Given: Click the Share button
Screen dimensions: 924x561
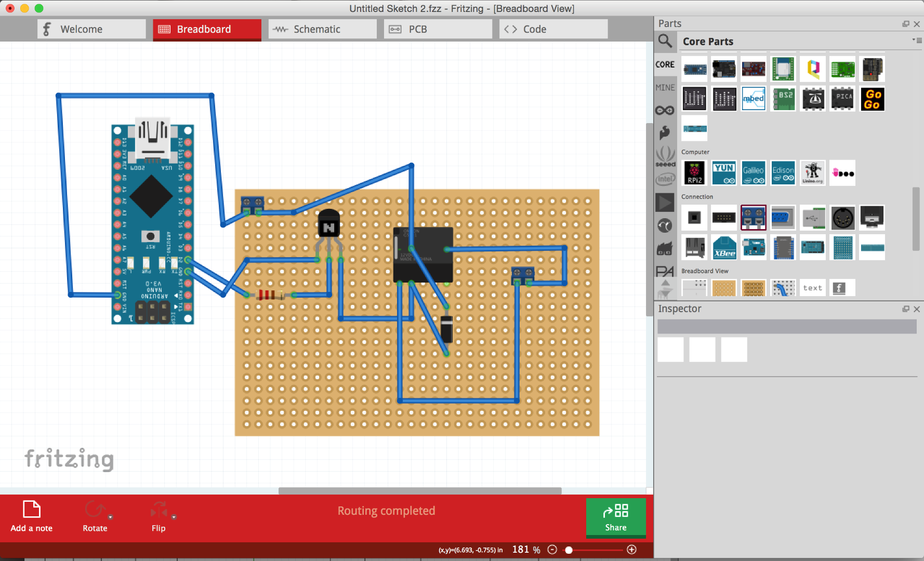Looking at the screenshot, I should click(x=616, y=518).
